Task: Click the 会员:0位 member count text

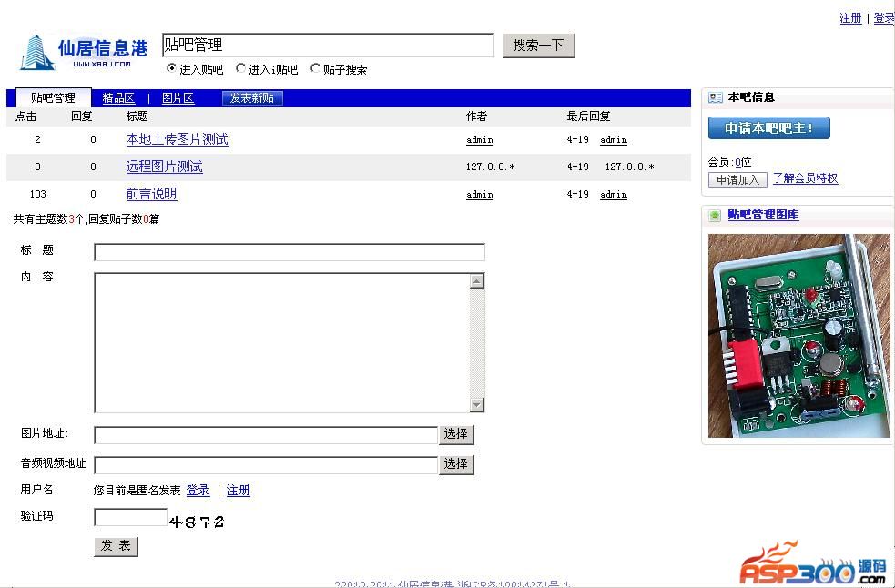Action: click(x=729, y=163)
